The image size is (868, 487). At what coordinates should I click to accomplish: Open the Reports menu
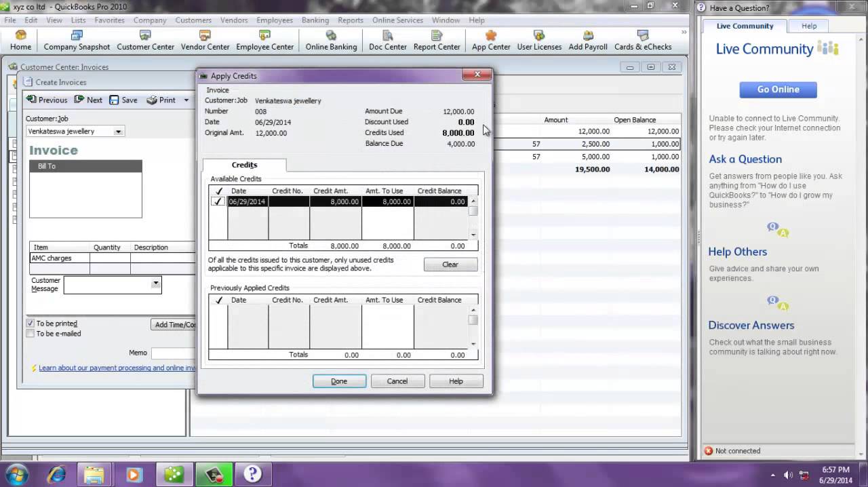click(x=351, y=20)
